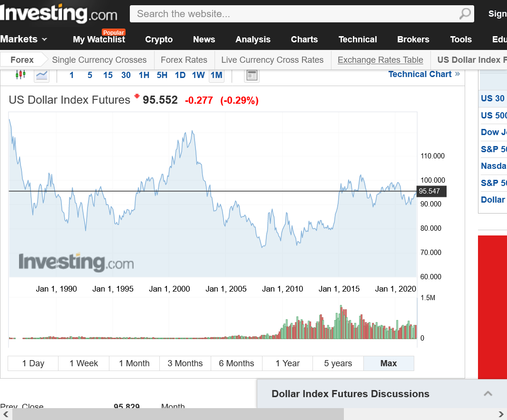The image size is (507, 420).
Task: Set chart interval to 30 minutes
Action: pos(126,75)
